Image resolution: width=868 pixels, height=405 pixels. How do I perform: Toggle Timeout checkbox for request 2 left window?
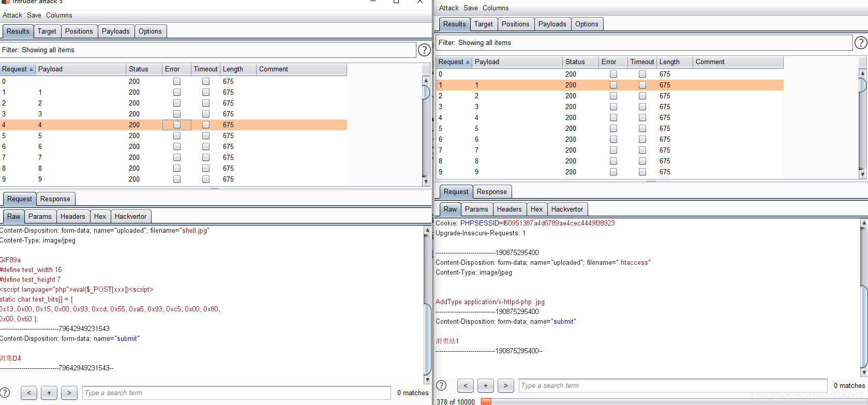click(206, 103)
